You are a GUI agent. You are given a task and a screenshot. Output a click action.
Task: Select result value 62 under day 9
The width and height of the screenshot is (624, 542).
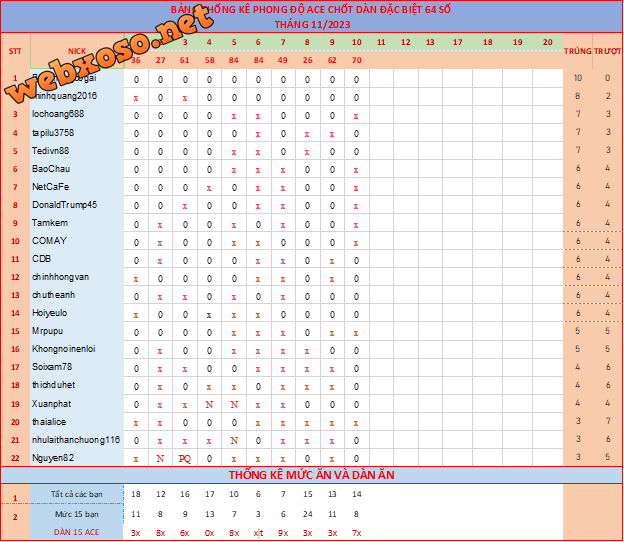tap(332, 60)
